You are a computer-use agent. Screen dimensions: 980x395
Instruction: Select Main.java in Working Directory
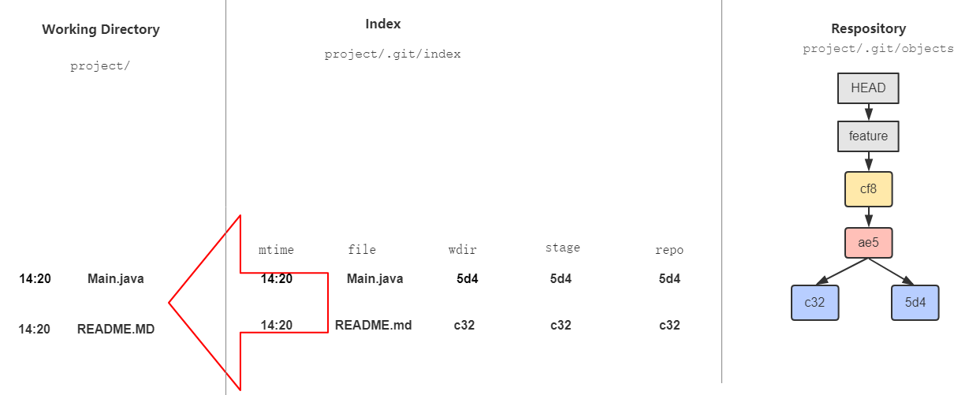click(x=116, y=278)
